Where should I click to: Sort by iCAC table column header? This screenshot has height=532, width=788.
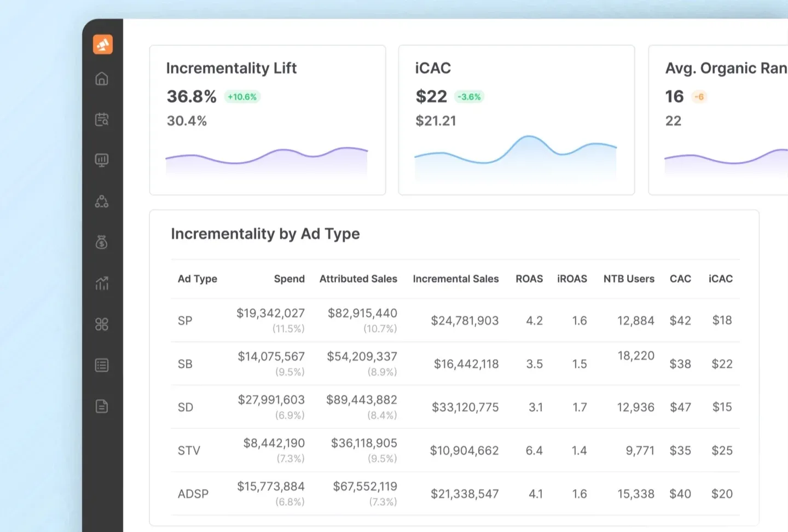[x=721, y=279]
